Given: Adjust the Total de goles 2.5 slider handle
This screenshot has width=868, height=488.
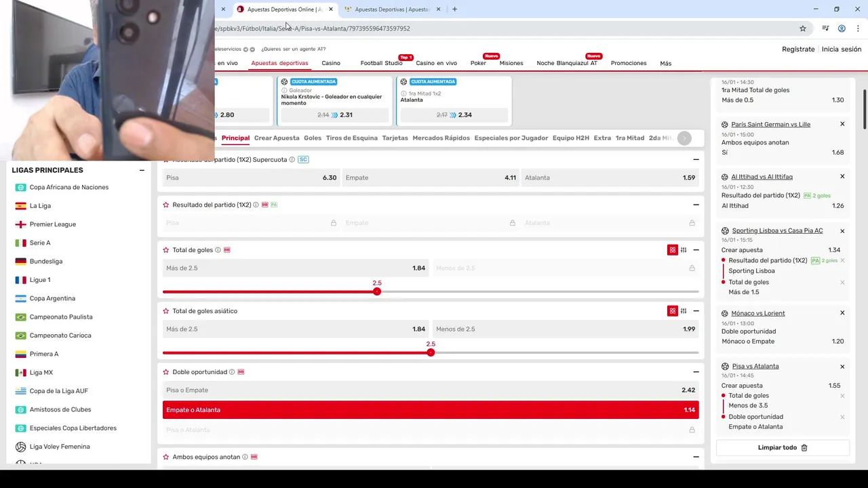Looking at the screenshot, I should coord(377,291).
